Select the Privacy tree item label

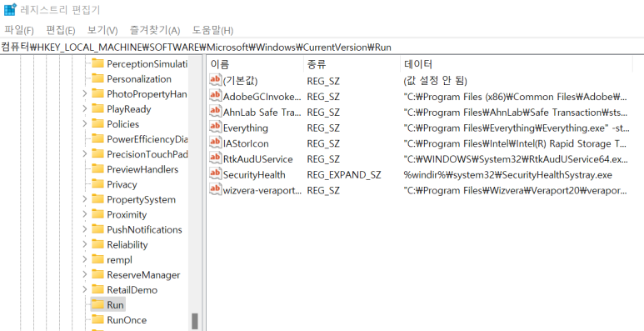122,184
